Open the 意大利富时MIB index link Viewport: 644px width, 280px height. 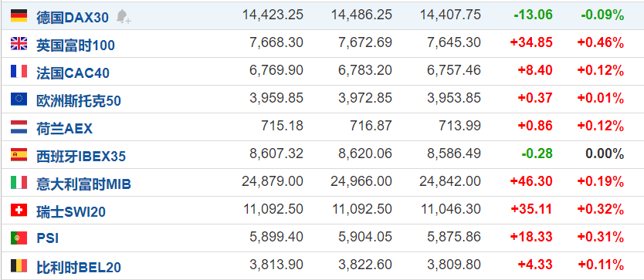tap(84, 184)
